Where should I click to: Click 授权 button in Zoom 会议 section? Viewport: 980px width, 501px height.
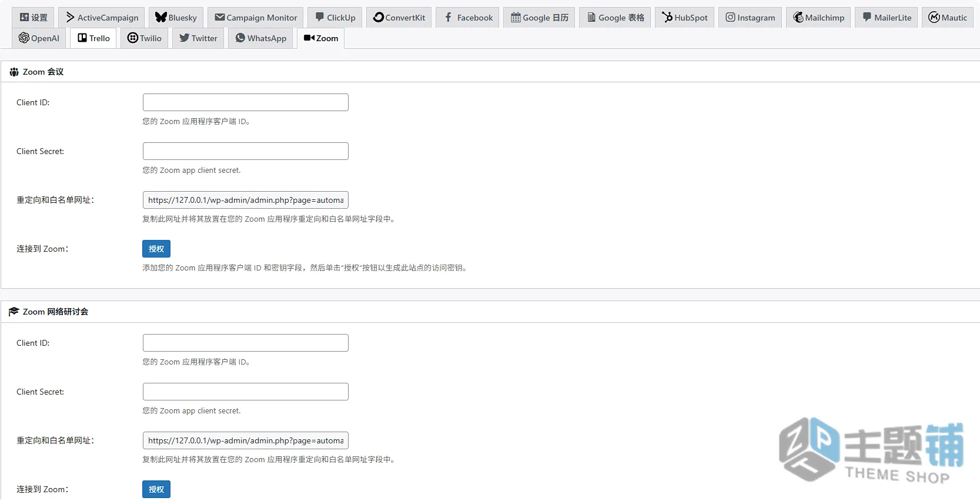156,249
